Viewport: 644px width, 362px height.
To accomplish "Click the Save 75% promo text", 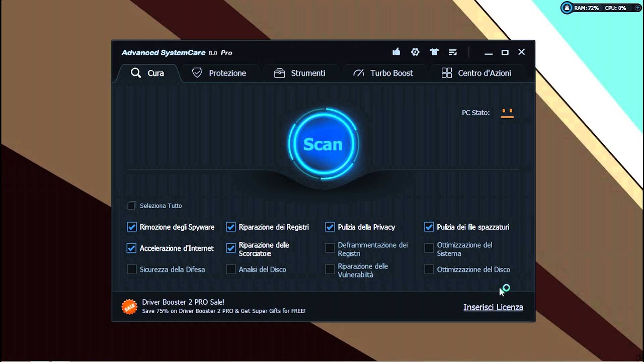I will 223,311.
